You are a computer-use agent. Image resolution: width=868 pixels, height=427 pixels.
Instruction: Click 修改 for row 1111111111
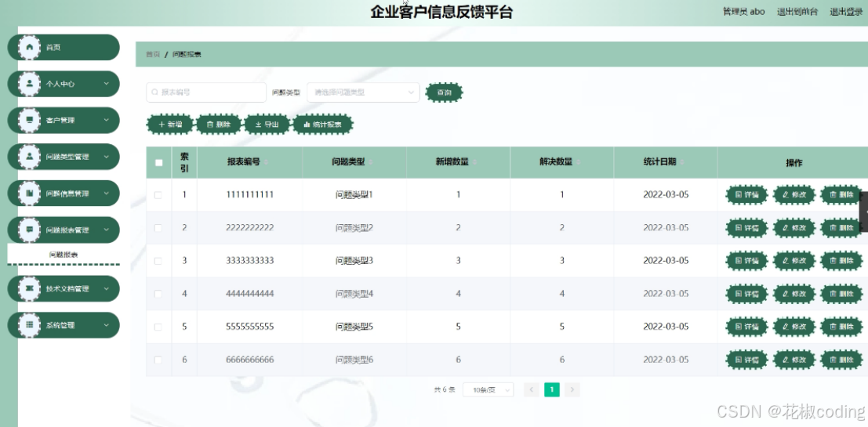pyautogui.click(x=794, y=194)
